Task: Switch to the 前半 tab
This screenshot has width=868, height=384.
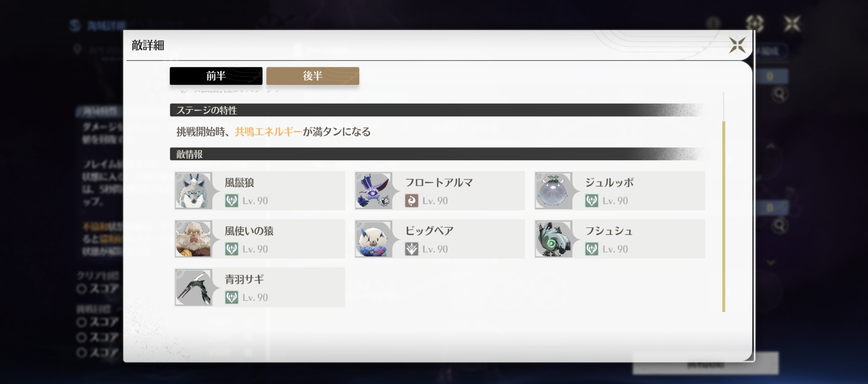Action: point(216,76)
